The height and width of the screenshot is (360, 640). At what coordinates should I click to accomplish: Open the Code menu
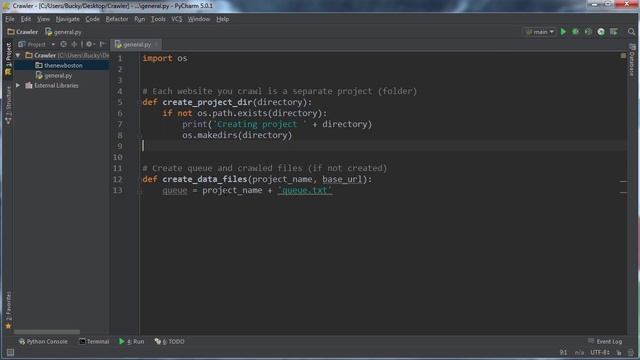[x=92, y=19]
